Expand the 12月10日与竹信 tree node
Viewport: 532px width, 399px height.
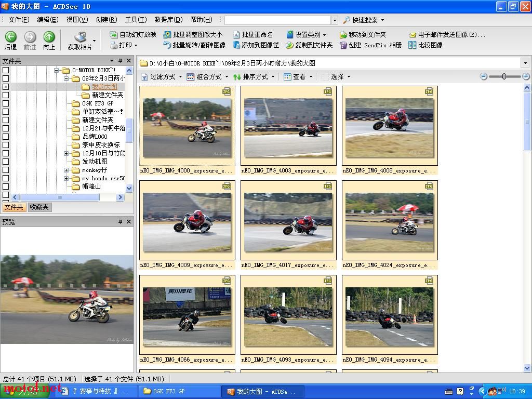pos(66,153)
